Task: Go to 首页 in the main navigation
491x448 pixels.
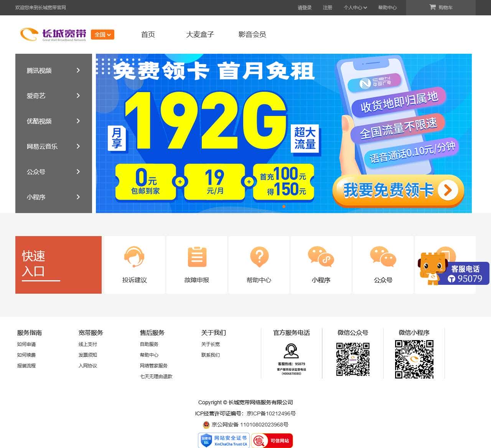Action: coord(148,35)
